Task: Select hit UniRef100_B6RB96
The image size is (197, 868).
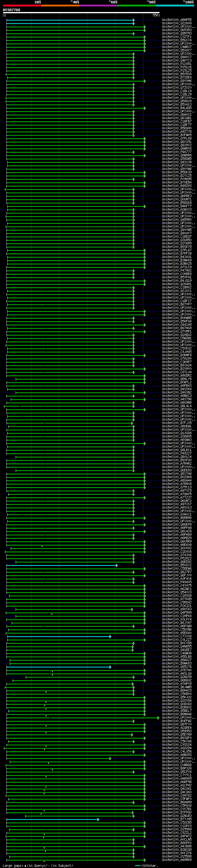Action: [x=177, y=518]
